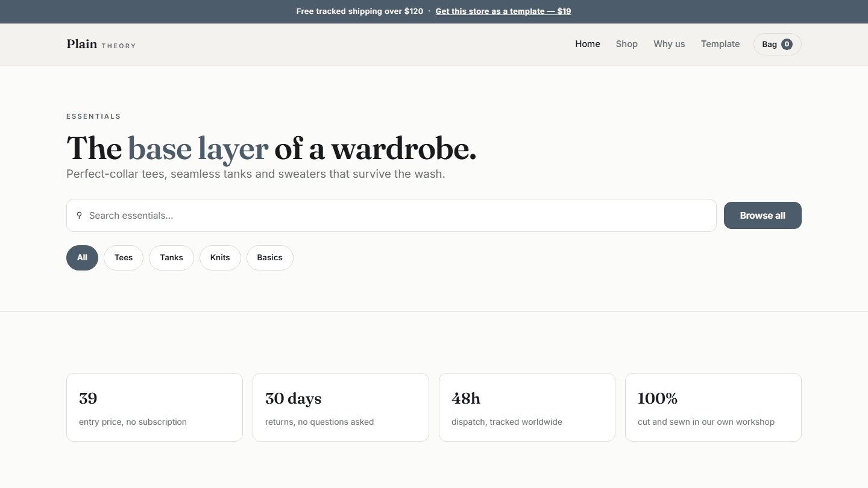Image resolution: width=868 pixels, height=488 pixels.
Task: Select the Knits filter chip
Action: (x=220, y=258)
